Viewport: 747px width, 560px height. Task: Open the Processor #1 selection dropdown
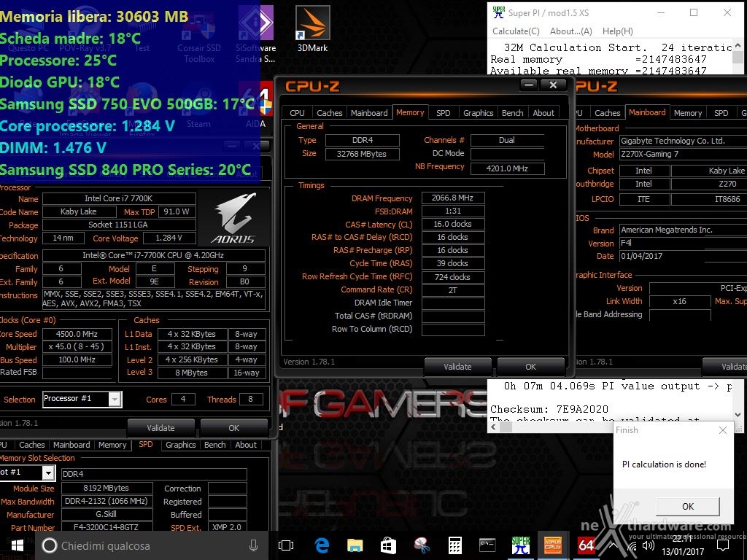(x=115, y=399)
